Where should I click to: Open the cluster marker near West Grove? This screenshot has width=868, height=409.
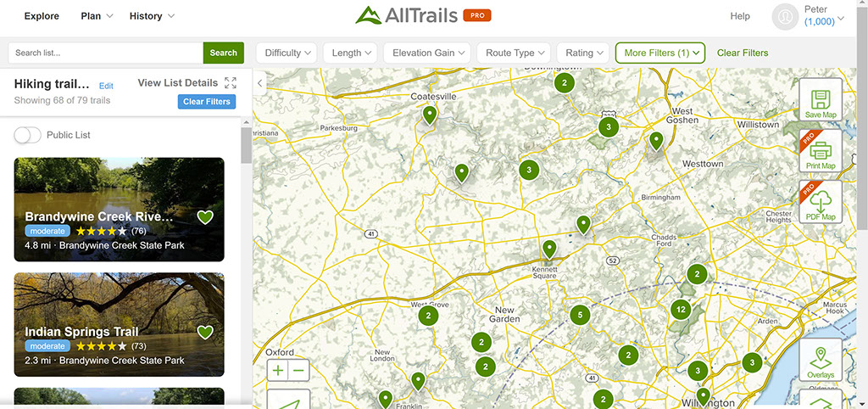click(x=428, y=316)
